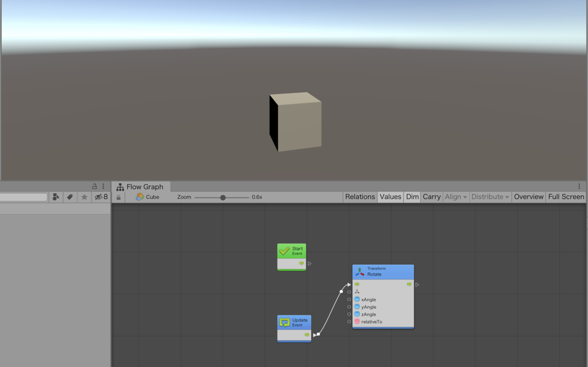
Task: Click the Overview button
Action: (x=529, y=196)
